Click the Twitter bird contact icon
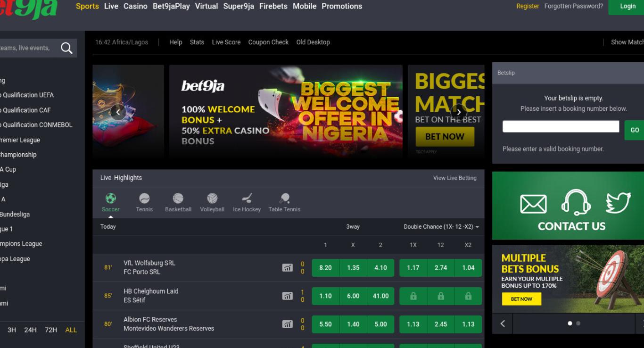 click(618, 203)
